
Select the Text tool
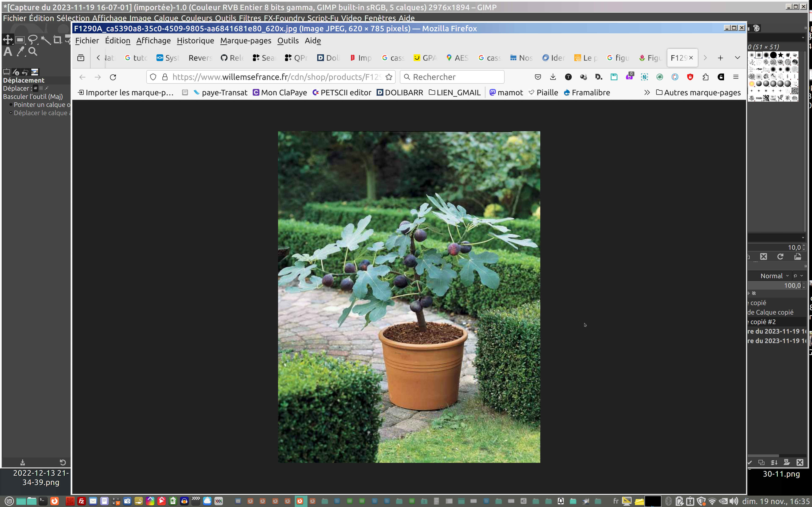(x=8, y=52)
